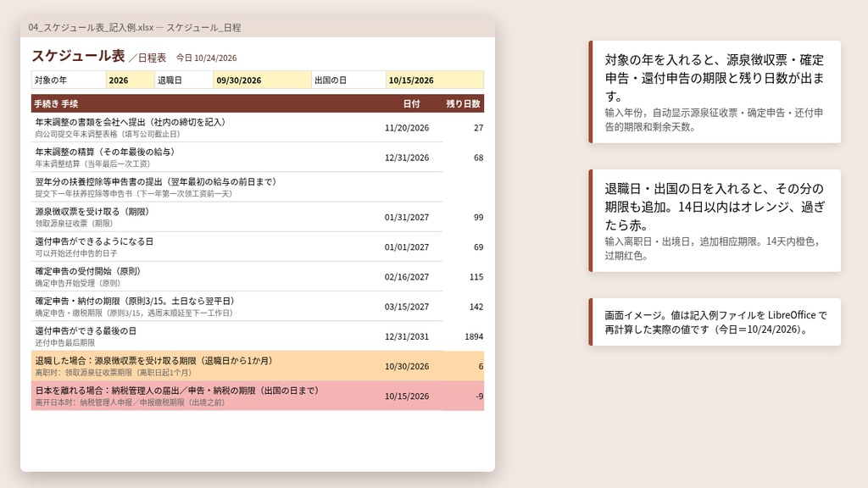Click date 10/15/2026 in red row
The height and width of the screenshot is (488, 868).
click(x=407, y=396)
